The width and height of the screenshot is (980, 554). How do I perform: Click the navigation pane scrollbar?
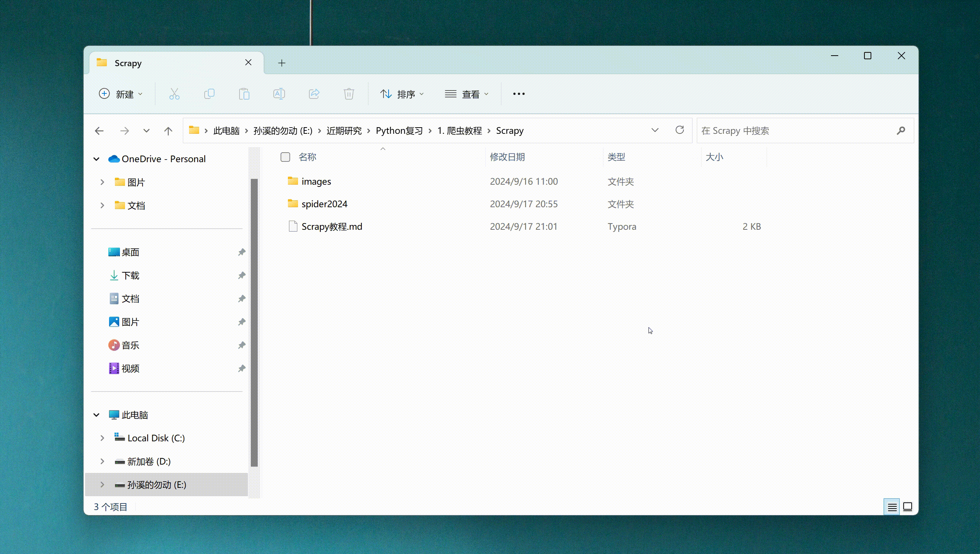(254, 322)
